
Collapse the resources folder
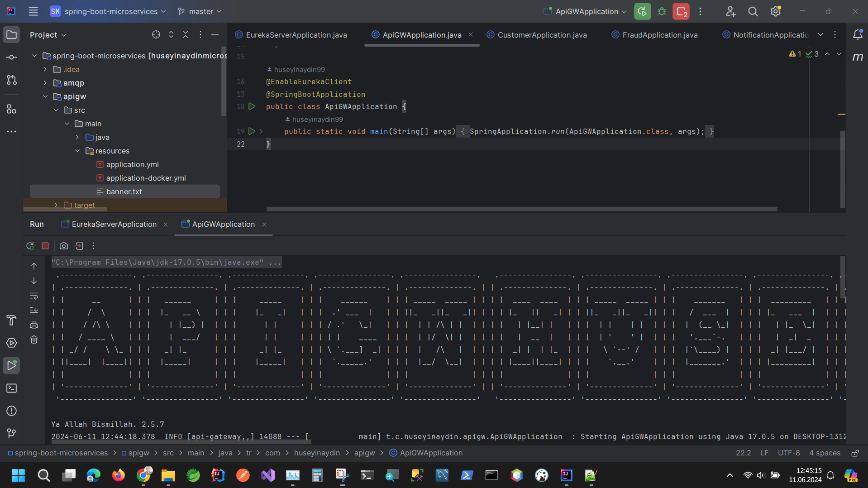click(x=77, y=151)
